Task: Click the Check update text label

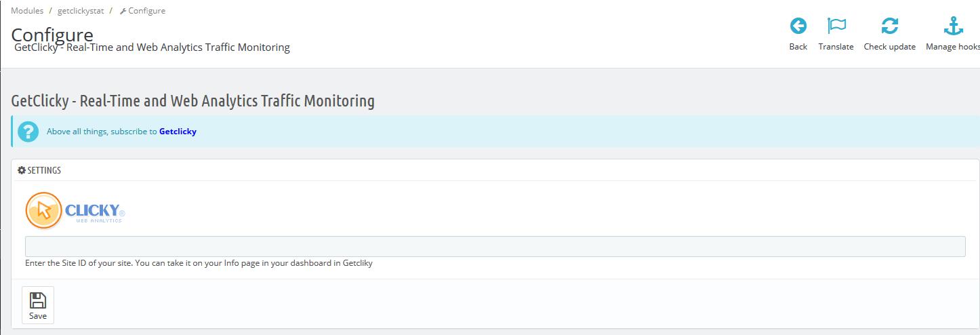Action: point(889,47)
